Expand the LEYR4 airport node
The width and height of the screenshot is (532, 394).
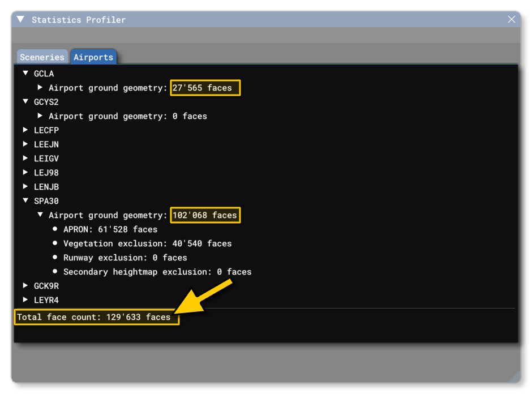(25, 300)
